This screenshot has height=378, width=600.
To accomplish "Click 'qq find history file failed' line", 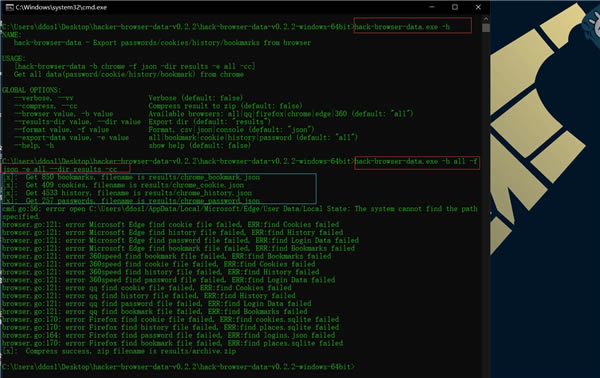I will 148,296.
